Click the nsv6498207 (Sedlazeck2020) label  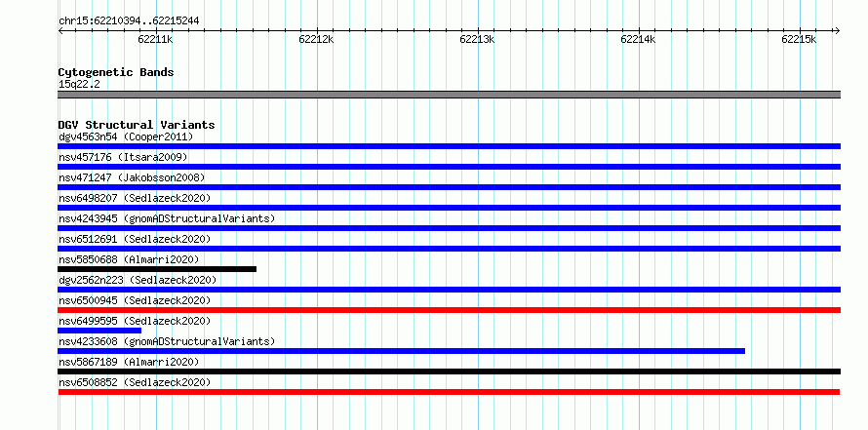pyautogui.click(x=135, y=198)
